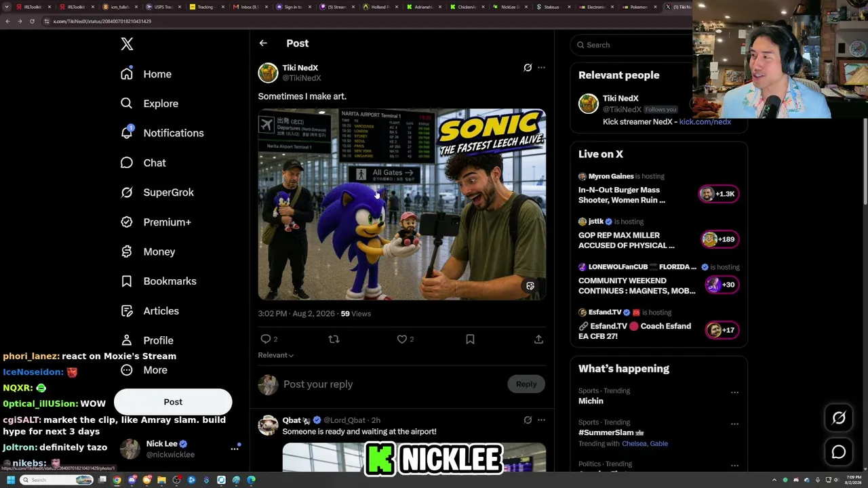Click the browser address bar
The height and width of the screenshot is (488, 868).
tap(366, 21)
